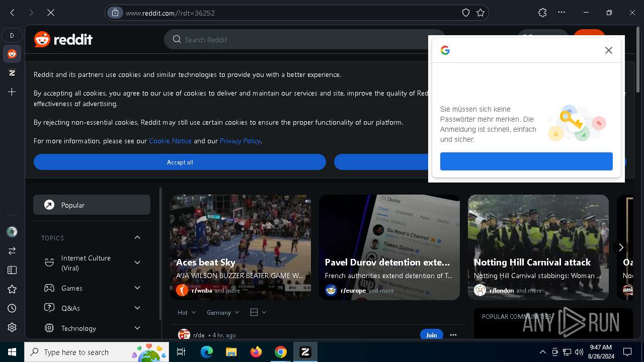Launch Google Chrome from taskbar
This screenshot has height=362, width=644.
tap(280, 352)
